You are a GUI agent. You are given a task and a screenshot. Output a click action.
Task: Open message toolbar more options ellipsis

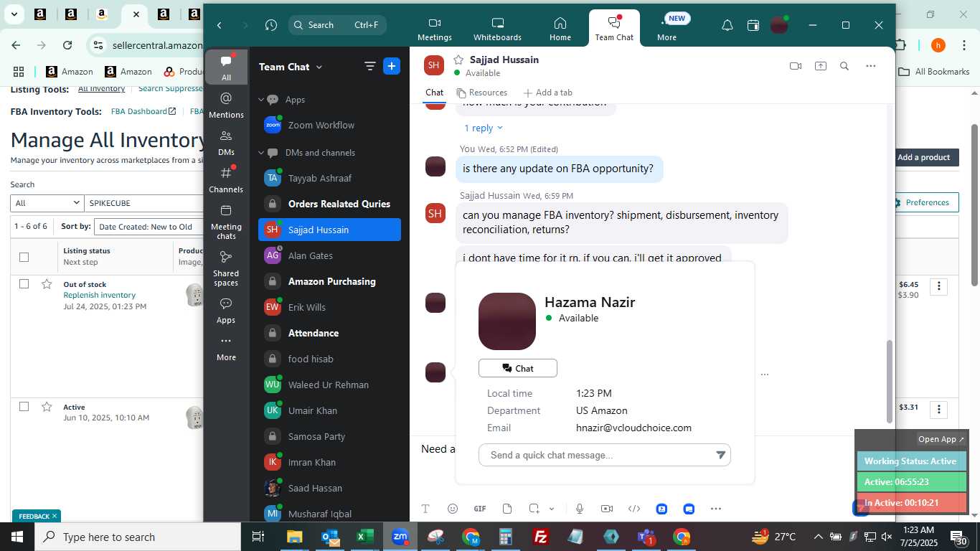[x=715, y=509]
